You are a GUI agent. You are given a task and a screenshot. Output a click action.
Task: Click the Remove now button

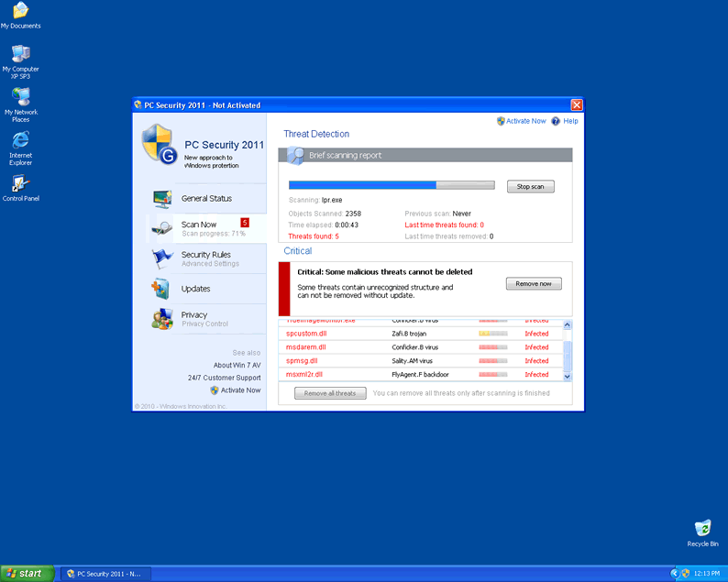tap(533, 284)
